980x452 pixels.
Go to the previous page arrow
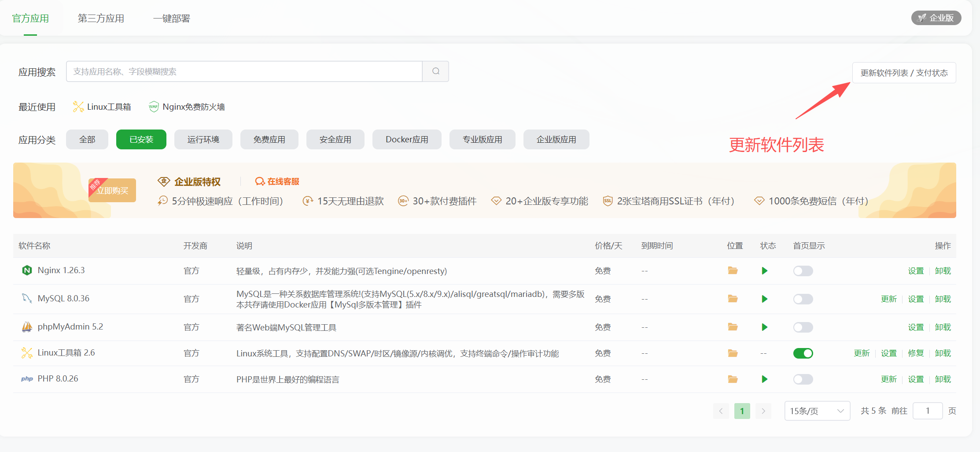click(x=721, y=411)
